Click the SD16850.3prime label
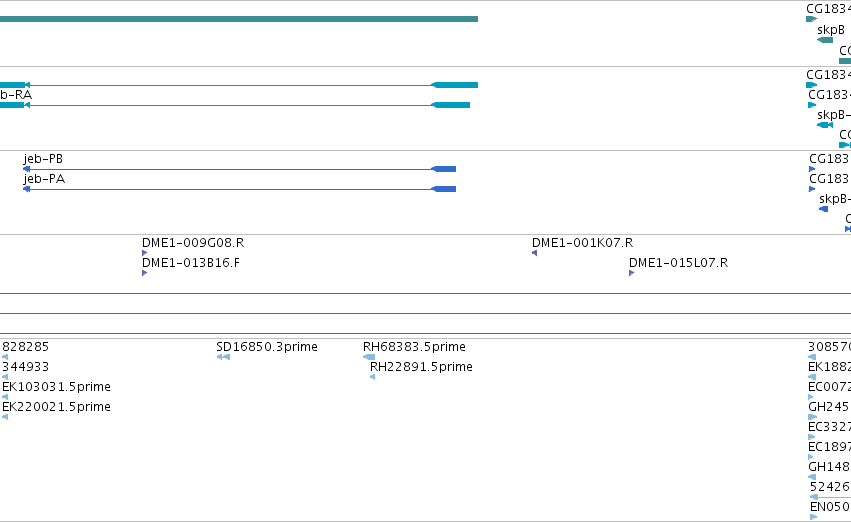 266,347
